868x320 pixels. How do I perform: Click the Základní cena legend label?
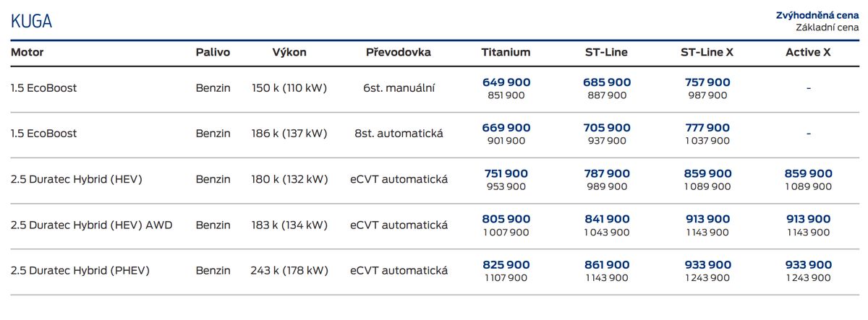827,27
